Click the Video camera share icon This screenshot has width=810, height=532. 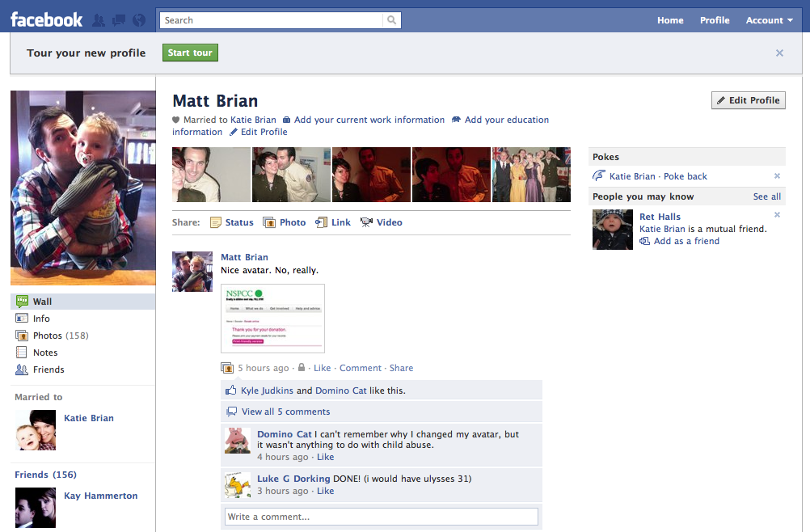pos(366,222)
